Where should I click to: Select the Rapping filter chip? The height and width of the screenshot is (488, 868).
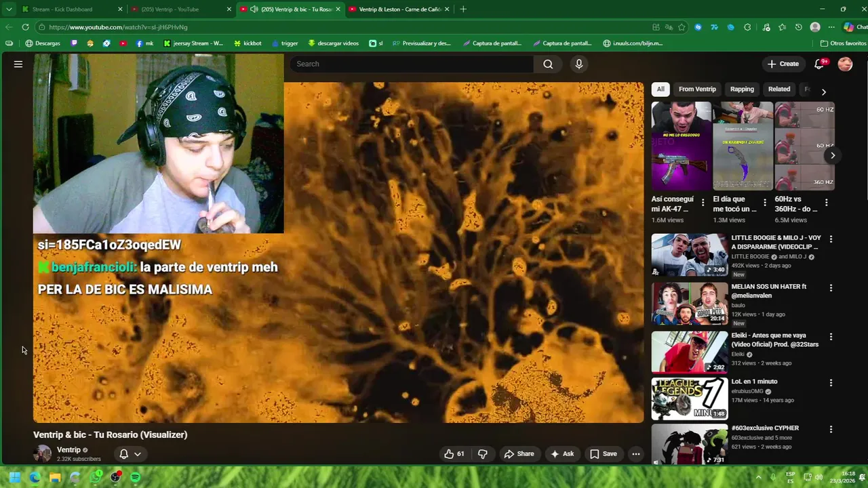point(742,89)
